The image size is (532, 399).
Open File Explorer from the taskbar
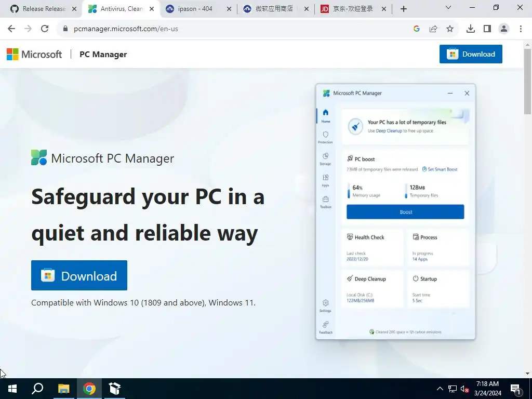(63, 389)
